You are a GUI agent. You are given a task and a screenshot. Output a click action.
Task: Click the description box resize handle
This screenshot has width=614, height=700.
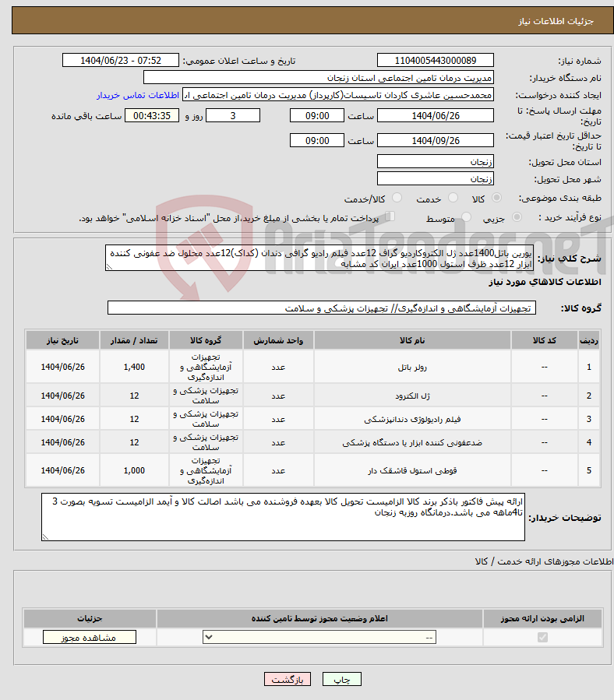[x=109, y=267]
